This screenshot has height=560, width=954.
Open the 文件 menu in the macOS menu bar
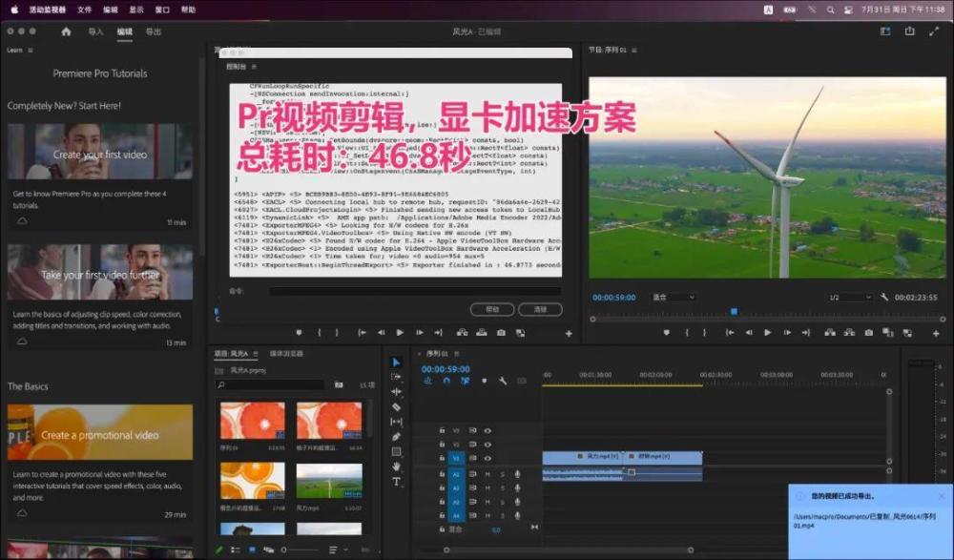pos(85,10)
